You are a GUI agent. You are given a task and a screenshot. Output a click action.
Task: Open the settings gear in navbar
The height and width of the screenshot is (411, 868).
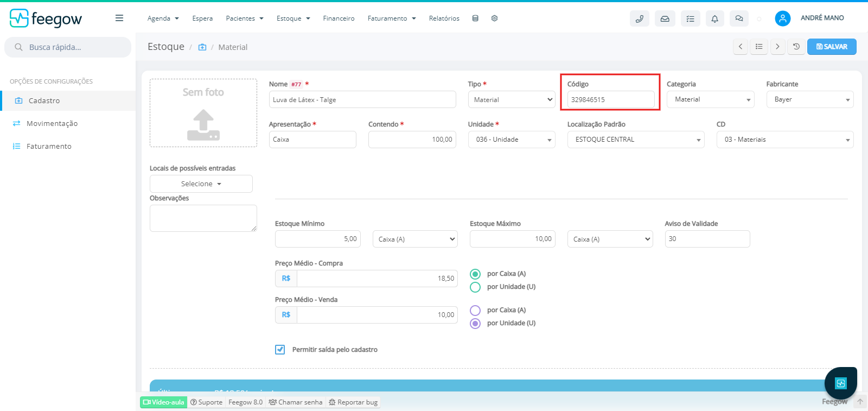[494, 18]
